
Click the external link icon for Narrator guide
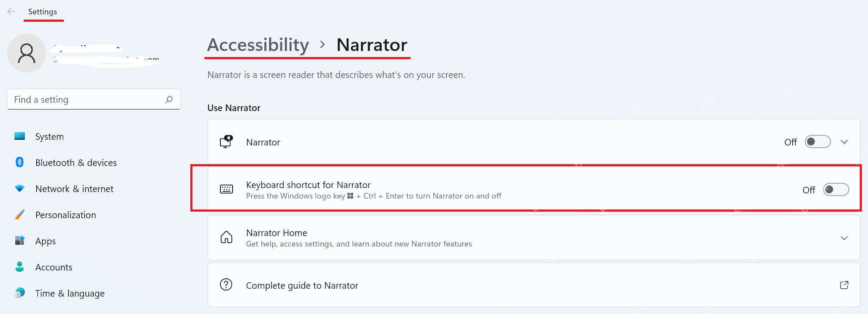[x=844, y=285]
